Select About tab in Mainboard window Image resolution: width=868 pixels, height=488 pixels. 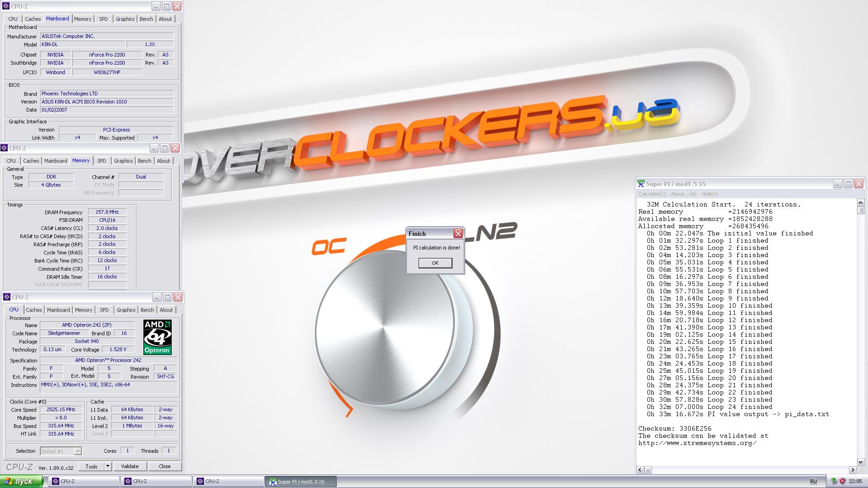pos(165,19)
